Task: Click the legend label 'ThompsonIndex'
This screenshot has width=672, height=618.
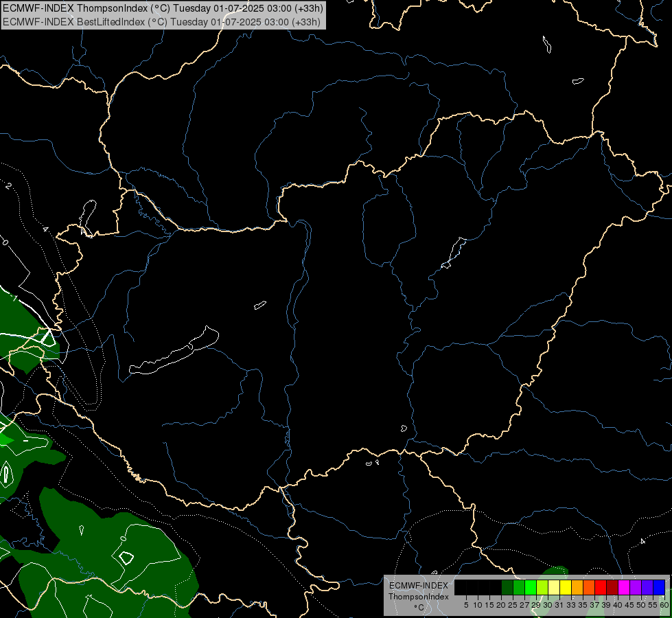Action: click(419, 597)
